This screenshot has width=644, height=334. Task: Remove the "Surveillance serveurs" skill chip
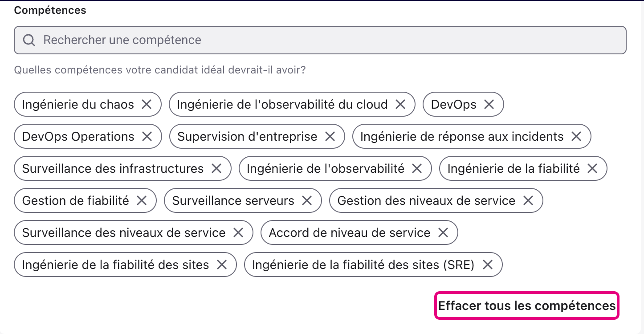pyautogui.click(x=307, y=201)
